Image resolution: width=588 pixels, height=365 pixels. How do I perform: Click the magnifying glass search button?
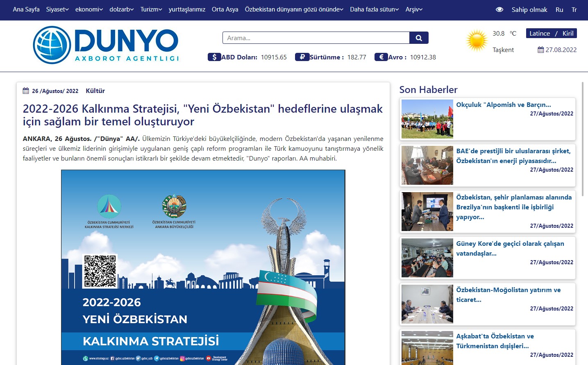tap(419, 38)
